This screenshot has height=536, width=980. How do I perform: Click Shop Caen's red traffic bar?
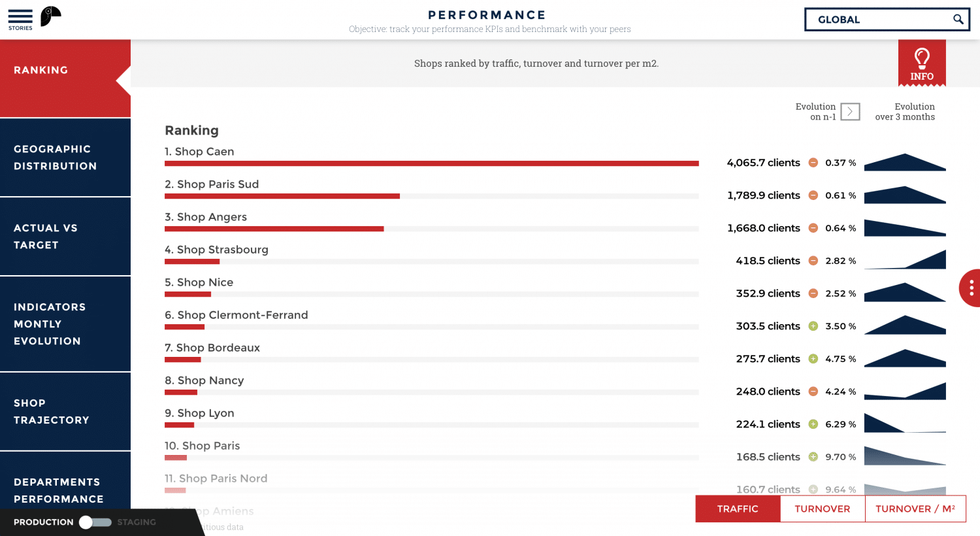(x=431, y=163)
